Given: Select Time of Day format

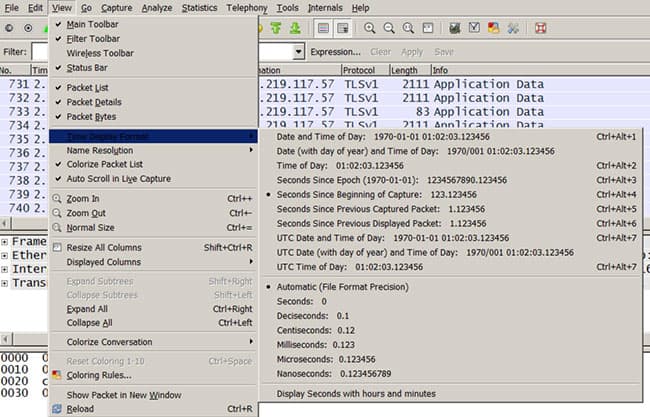Looking at the screenshot, I should point(451,165).
